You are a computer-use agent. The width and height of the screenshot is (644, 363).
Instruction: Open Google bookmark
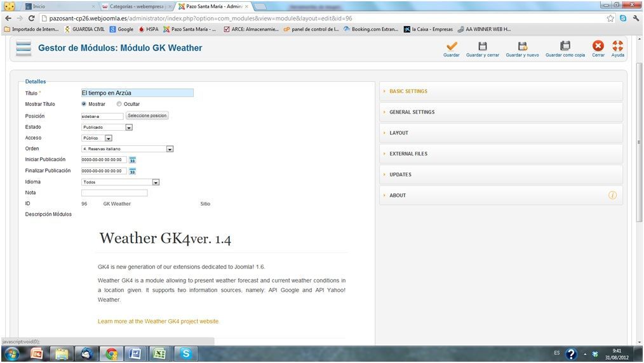click(x=121, y=30)
